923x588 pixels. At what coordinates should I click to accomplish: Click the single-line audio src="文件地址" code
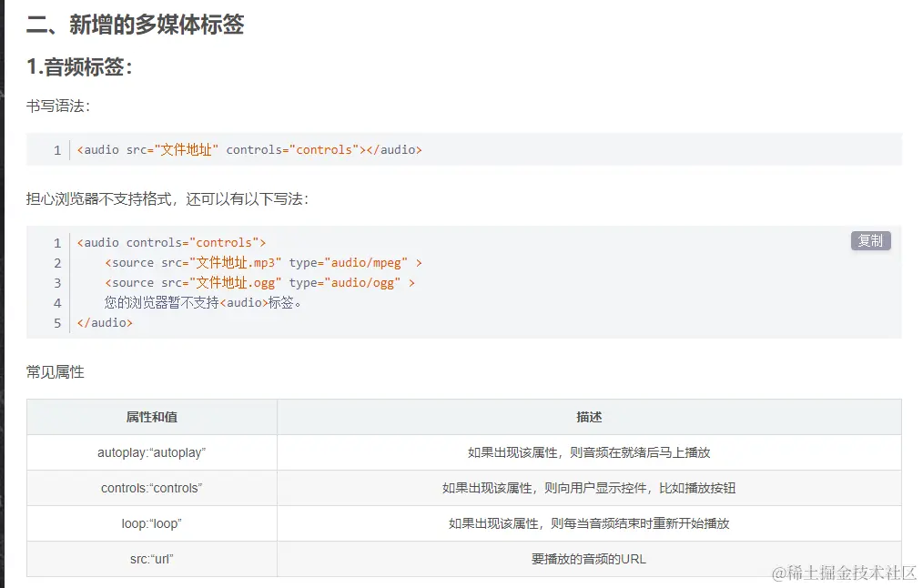[x=249, y=149]
